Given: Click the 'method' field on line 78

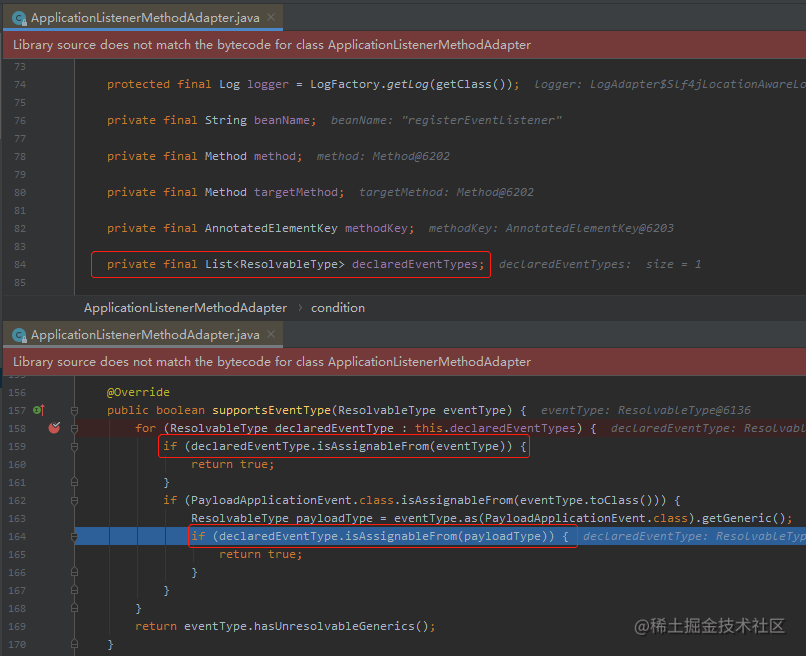Looking at the screenshot, I should pos(275,156).
